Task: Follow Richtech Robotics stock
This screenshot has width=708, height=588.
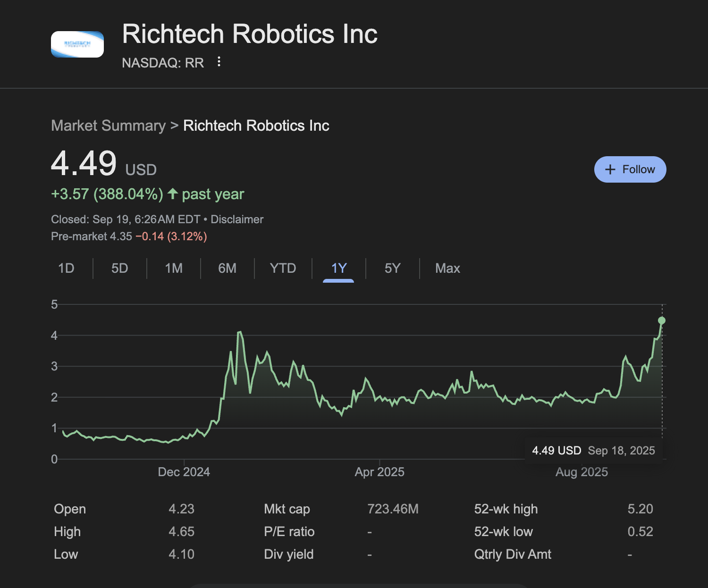Action: point(630,169)
